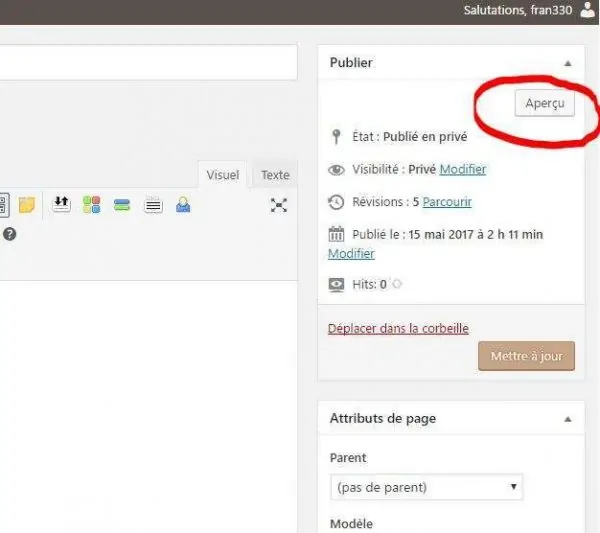
Task: Click the eye icon beside Visibilité
Action: [336, 170]
